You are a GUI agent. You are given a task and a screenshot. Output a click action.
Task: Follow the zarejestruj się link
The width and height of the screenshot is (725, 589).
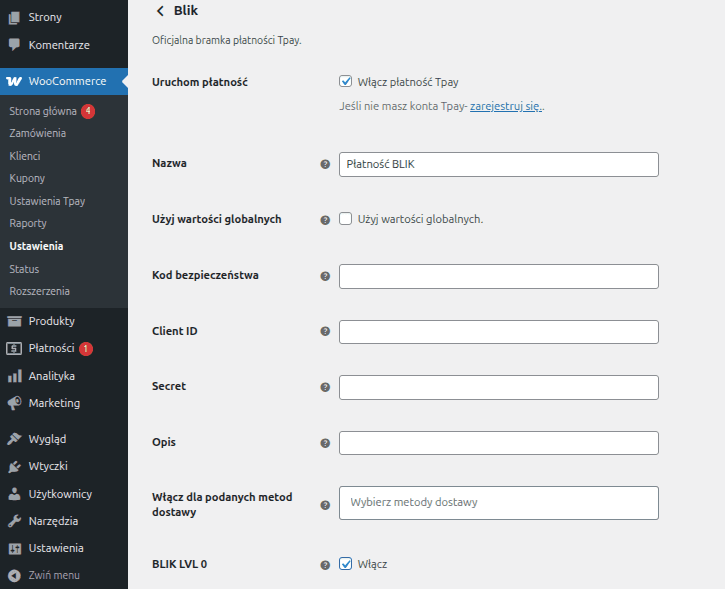(505, 106)
